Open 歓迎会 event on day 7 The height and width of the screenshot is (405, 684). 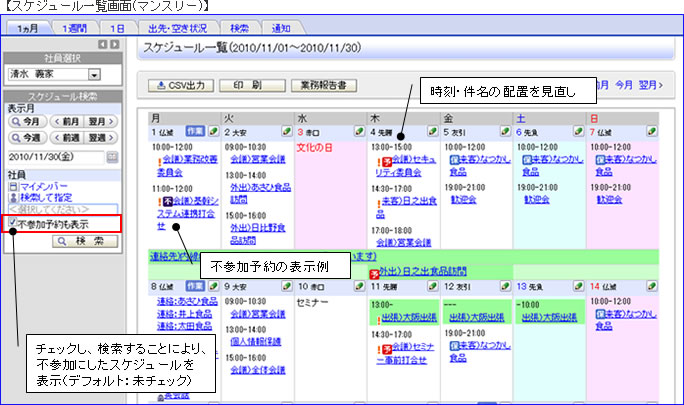tap(609, 199)
